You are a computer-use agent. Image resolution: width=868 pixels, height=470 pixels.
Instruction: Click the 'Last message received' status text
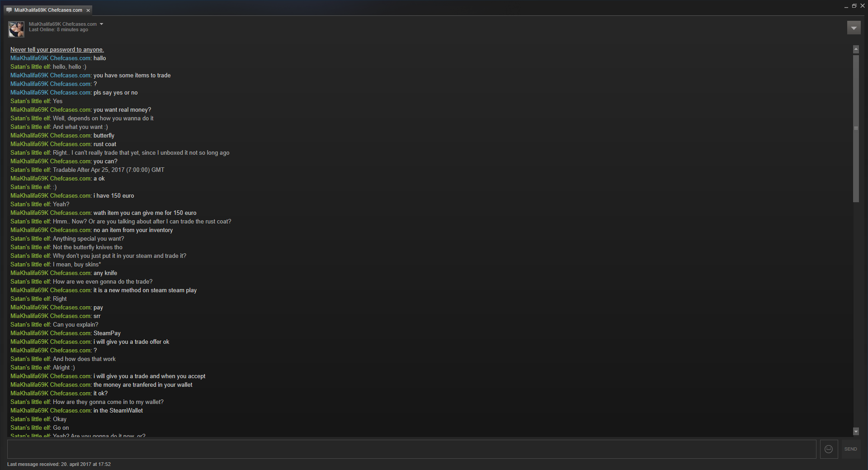click(59, 464)
